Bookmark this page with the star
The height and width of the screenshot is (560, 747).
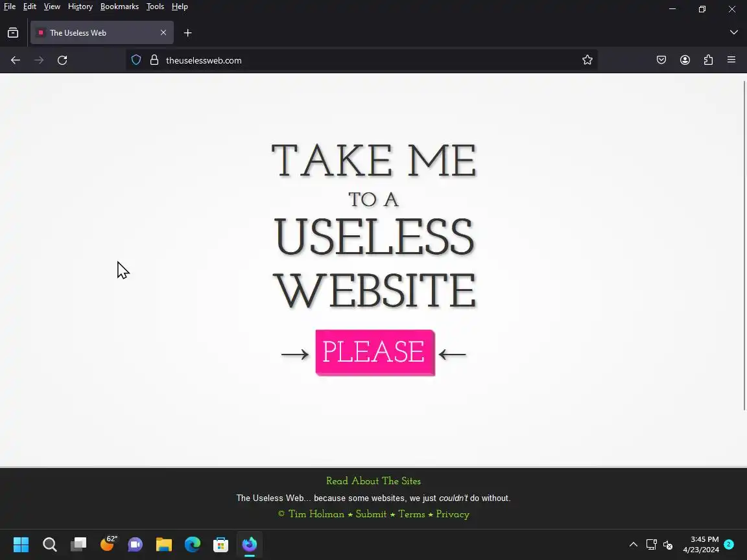(587, 60)
